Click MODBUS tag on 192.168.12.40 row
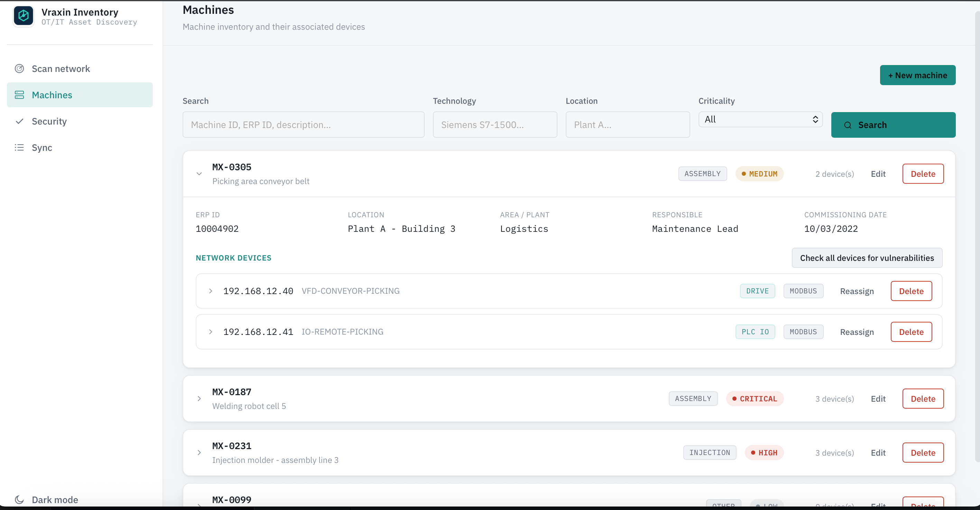Viewport: 980px width, 510px height. [x=803, y=291]
